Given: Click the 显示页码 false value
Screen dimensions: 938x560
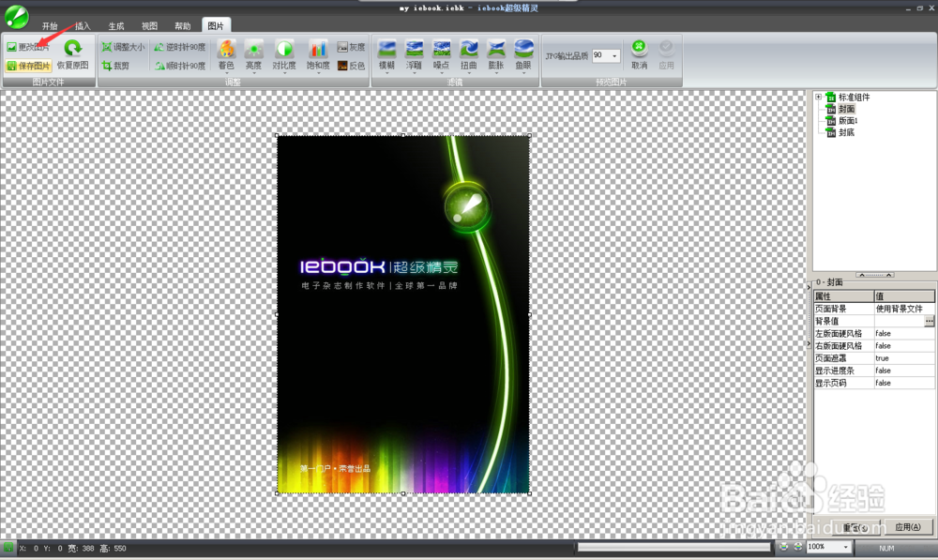Looking at the screenshot, I should 904,383.
